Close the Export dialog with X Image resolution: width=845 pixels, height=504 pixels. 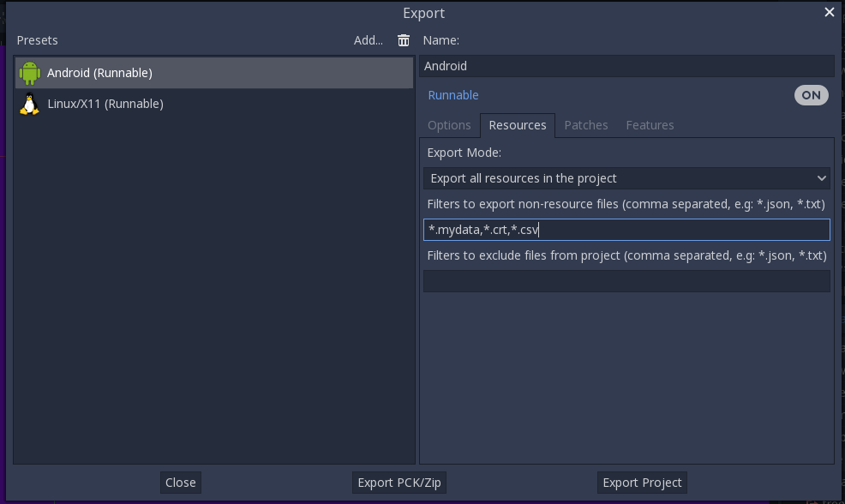click(x=829, y=12)
